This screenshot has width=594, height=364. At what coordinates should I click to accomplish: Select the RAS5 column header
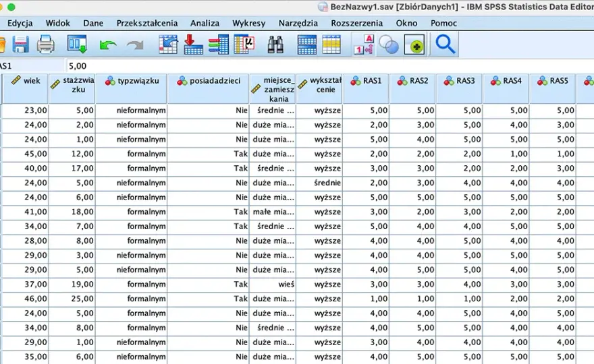click(x=552, y=88)
